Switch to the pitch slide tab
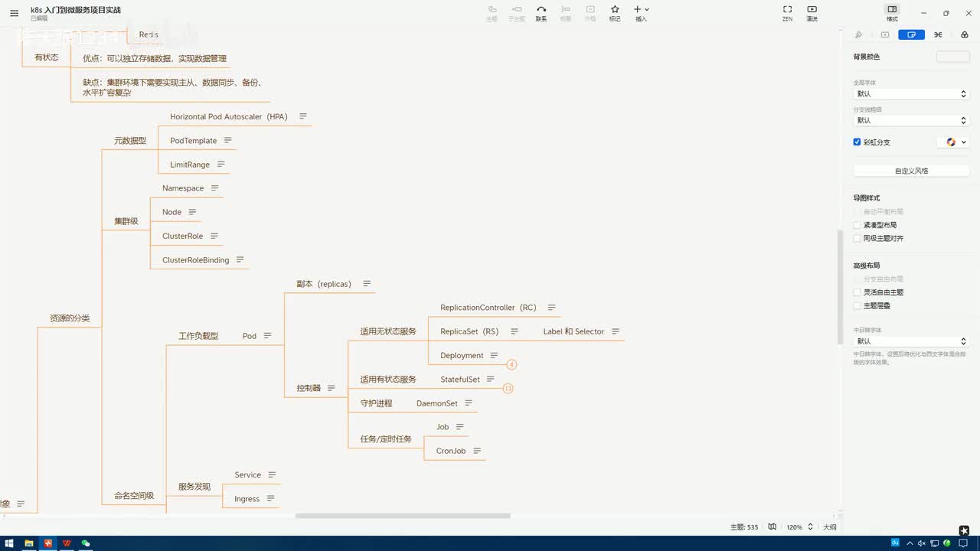Image resolution: width=980 pixels, height=551 pixels. coord(885,34)
